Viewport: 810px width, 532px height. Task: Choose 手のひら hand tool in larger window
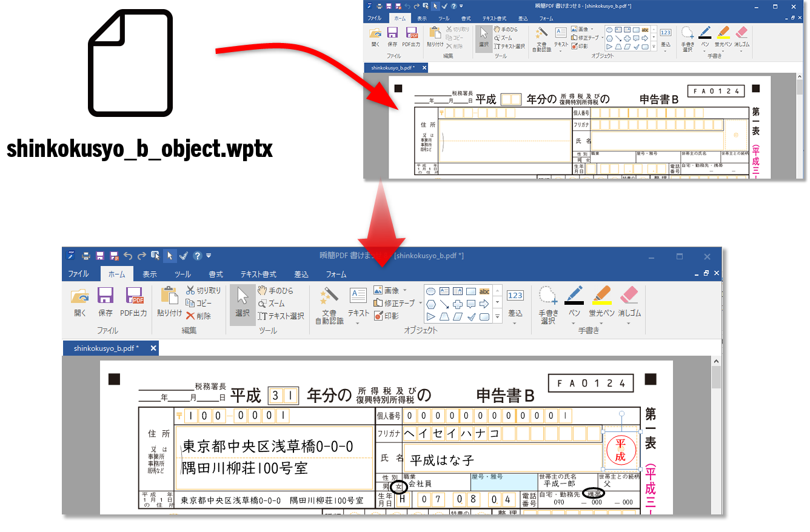(x=275, y=290)
